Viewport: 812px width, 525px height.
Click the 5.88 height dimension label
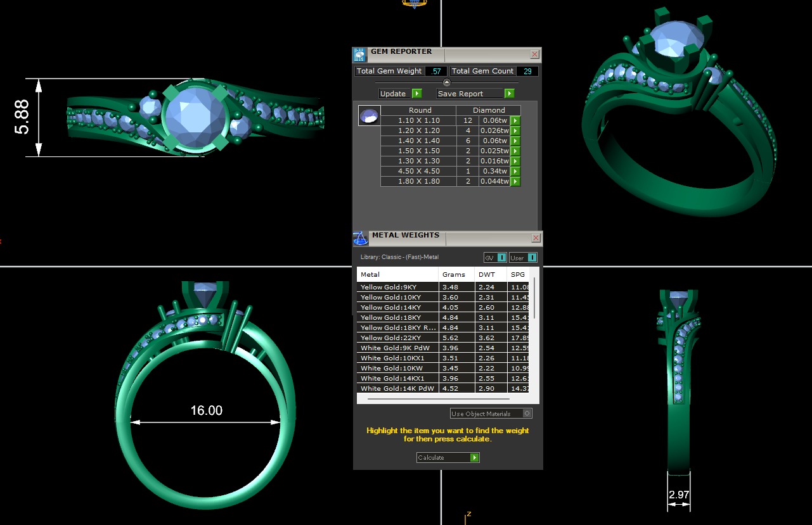tap(22, 117)
